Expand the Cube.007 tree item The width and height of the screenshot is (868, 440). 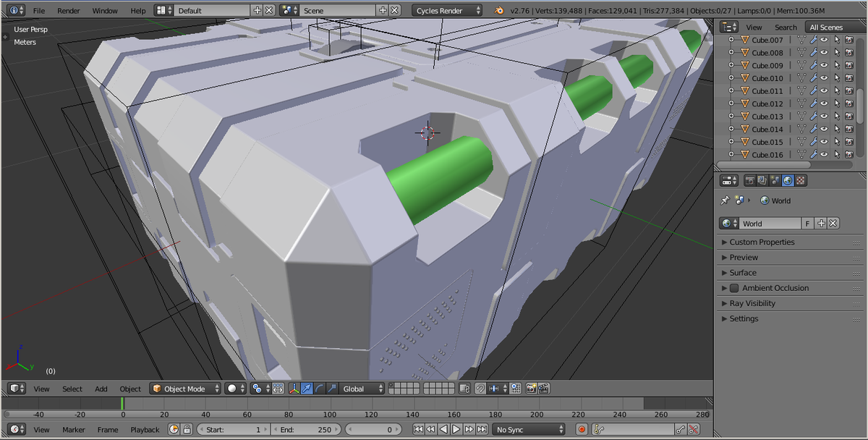tap(731, 40)
